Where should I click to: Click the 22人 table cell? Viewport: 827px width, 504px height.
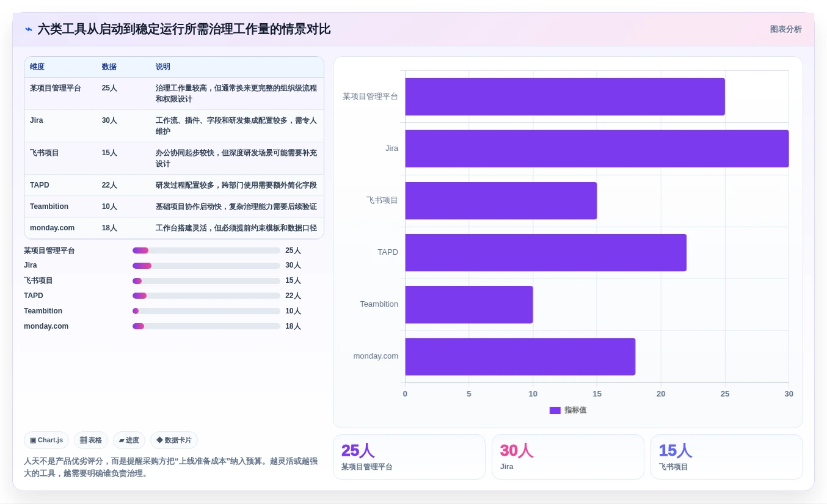point(109,185)
